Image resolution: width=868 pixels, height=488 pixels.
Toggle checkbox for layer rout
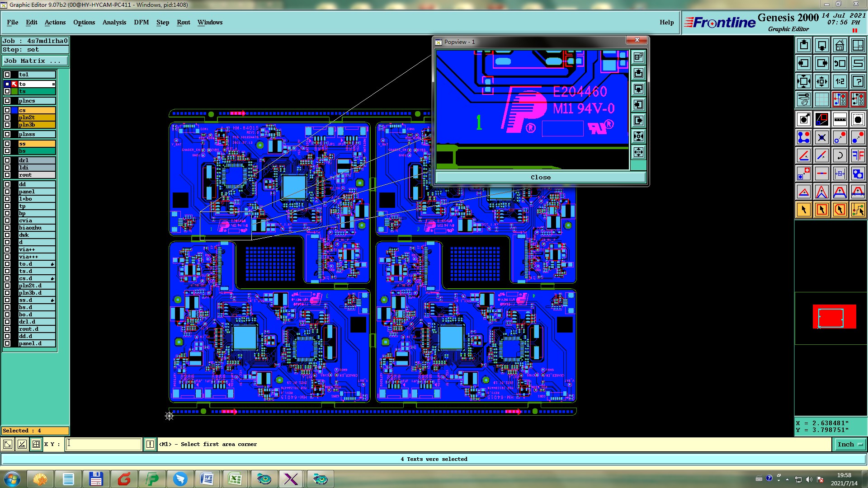tap(7, 175)
